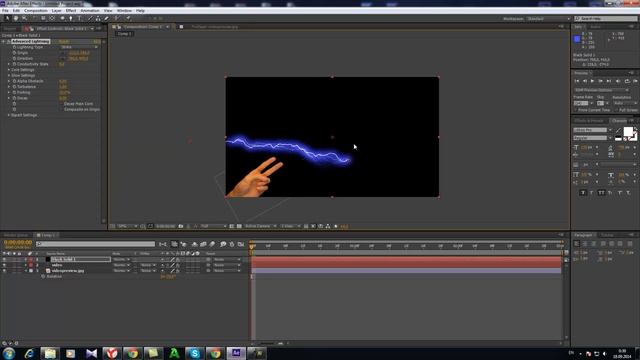The height and width of the screenshot is (360, 640).
Task: Mute audio in the Preview panel
Action: tap(618, 81)
